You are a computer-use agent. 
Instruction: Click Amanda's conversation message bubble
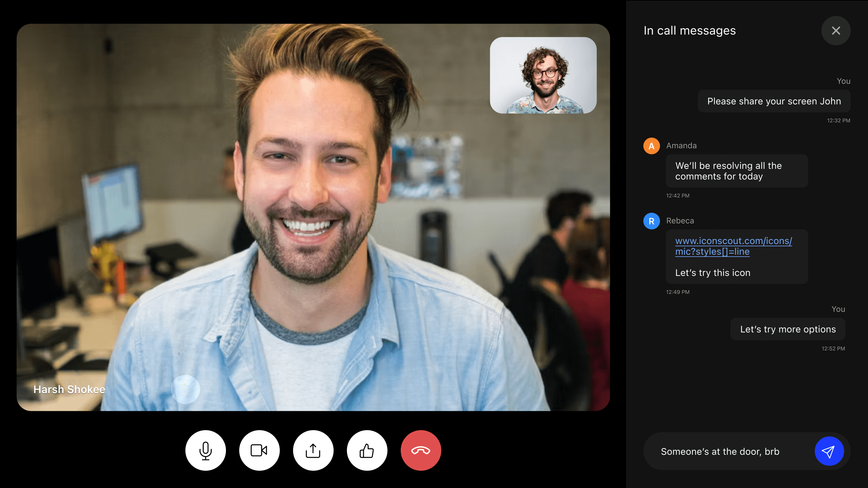[x=734, y=171]
